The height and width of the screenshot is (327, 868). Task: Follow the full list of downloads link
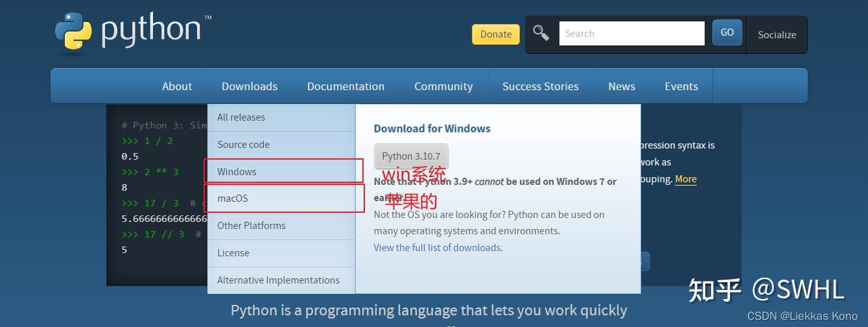pos(437,248)
